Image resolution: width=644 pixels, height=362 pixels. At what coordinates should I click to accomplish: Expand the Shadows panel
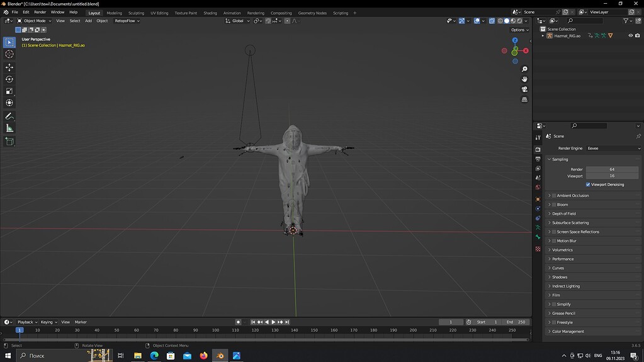click(x=560, y=277)
